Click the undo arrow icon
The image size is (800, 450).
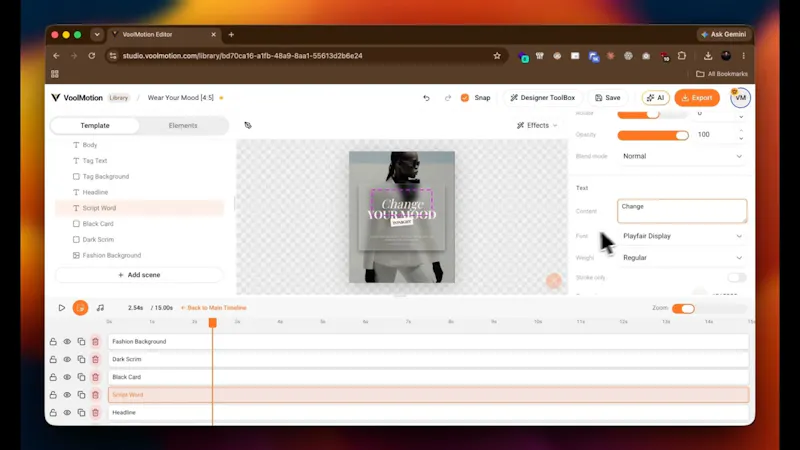point(426,98)
